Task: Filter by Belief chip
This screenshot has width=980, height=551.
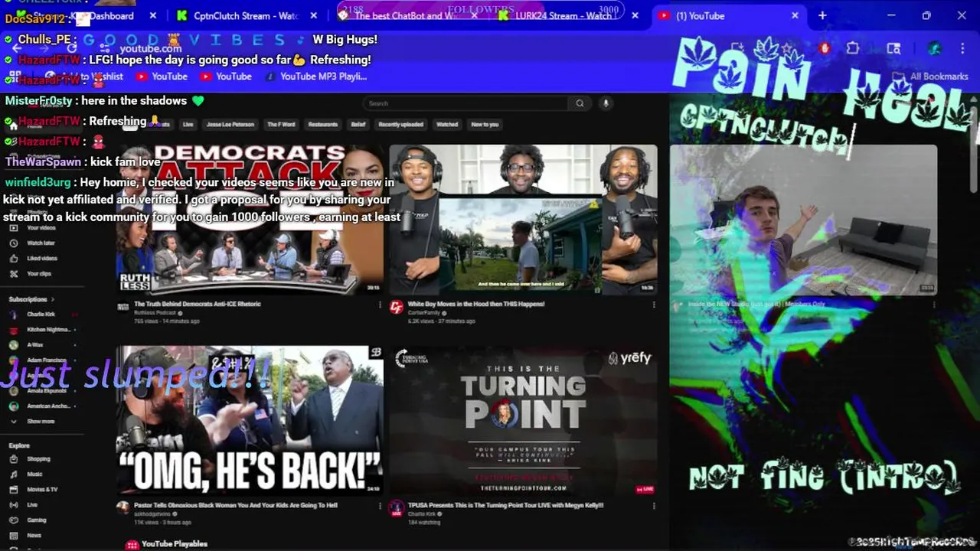Action: (358, 125)
